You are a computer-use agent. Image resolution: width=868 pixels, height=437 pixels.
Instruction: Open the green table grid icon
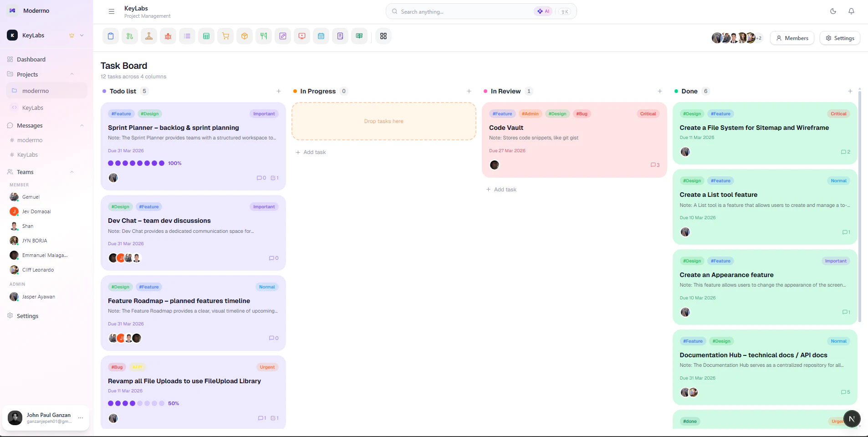tap(206, 36)
